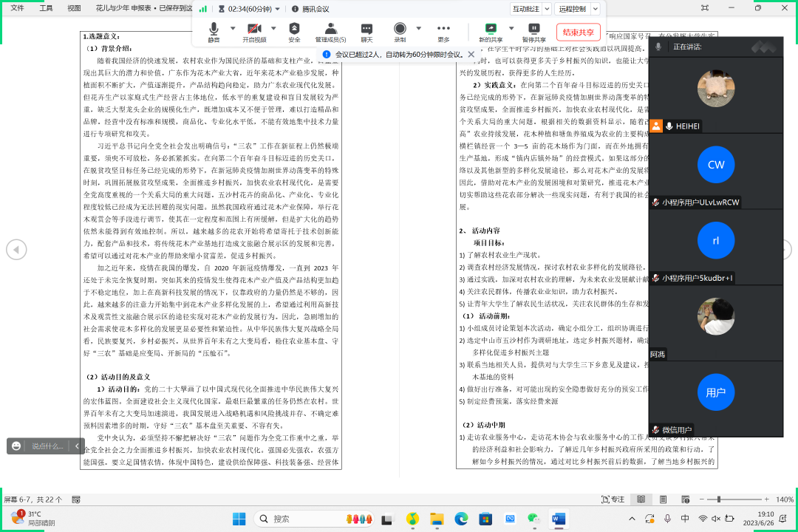This screenshot has width=798, height=532.
Task: Click speaking microphone icon beside 正在讲话
Action: (658, 47)
